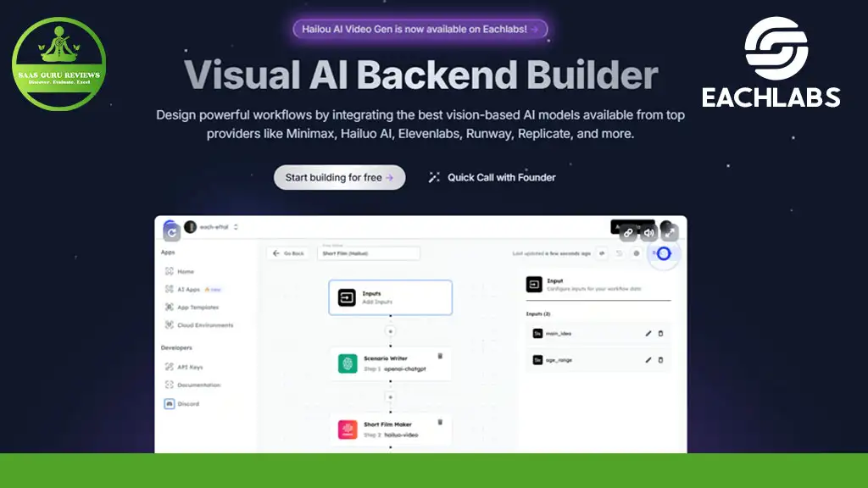
Task: Click the Documentation sidebar icon
Action: coord(170,384)
